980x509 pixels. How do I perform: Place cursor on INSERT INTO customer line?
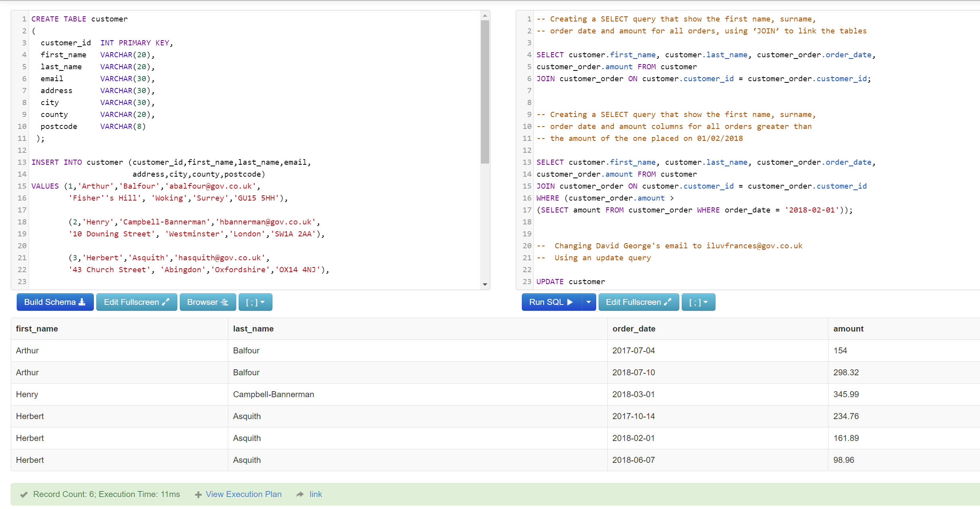click(x=171, y=162)
